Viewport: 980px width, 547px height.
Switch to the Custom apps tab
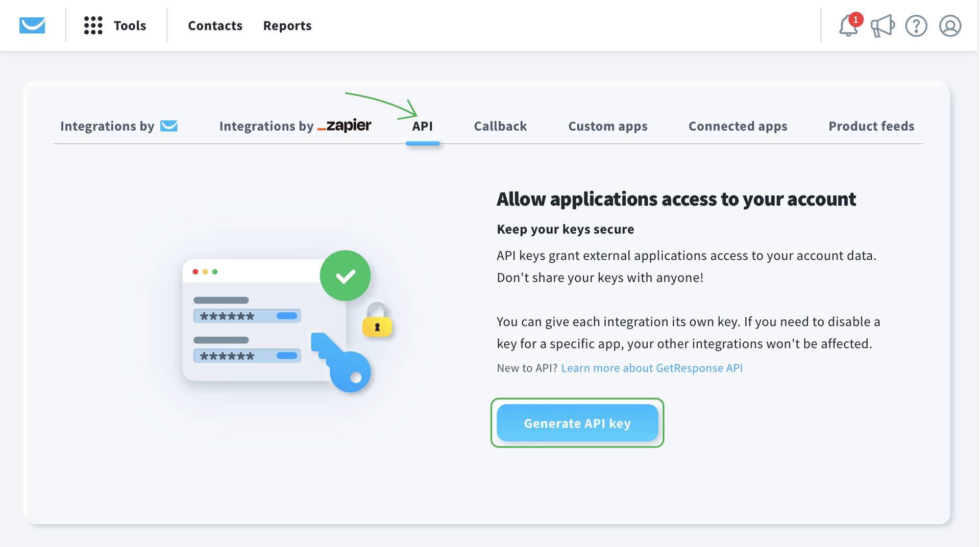(607, 126)
